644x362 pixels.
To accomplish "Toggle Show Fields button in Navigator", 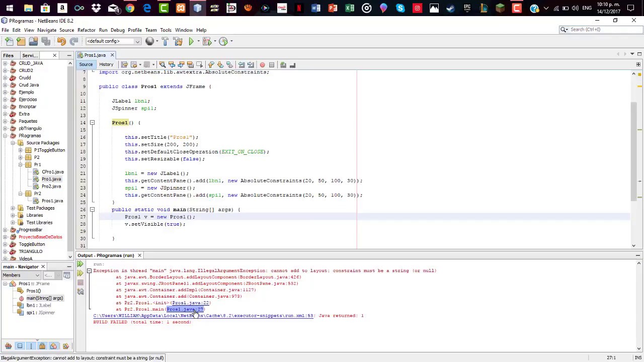I will (x=20, y=346).
